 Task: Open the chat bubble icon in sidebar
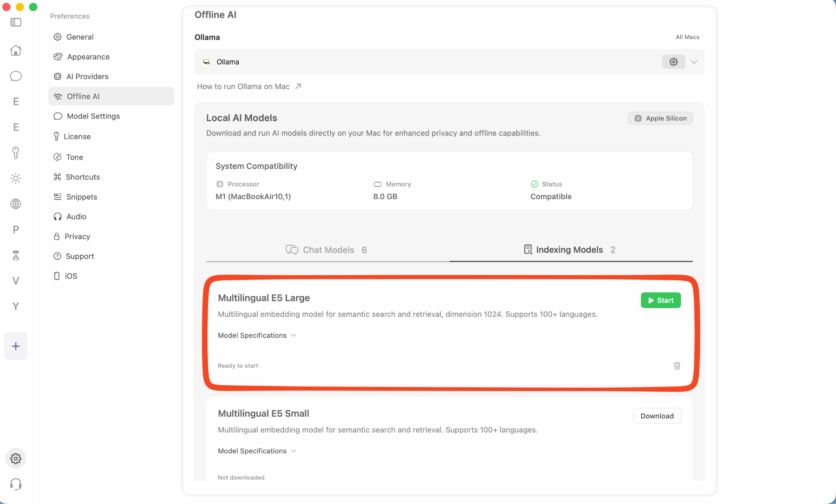[16, 76]
